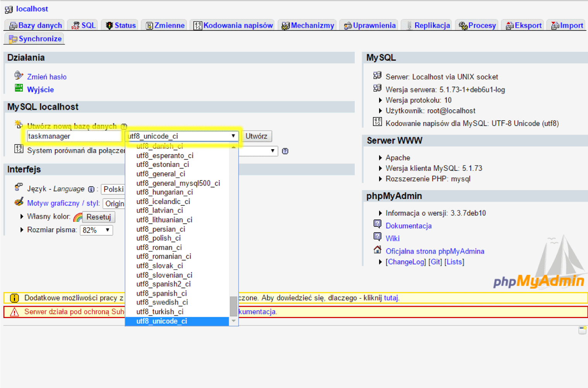Image resolution: width=588 pixels, height=388 pixels.
Task: Click help icon beside connection collation
Action: (x=285, y=151)
